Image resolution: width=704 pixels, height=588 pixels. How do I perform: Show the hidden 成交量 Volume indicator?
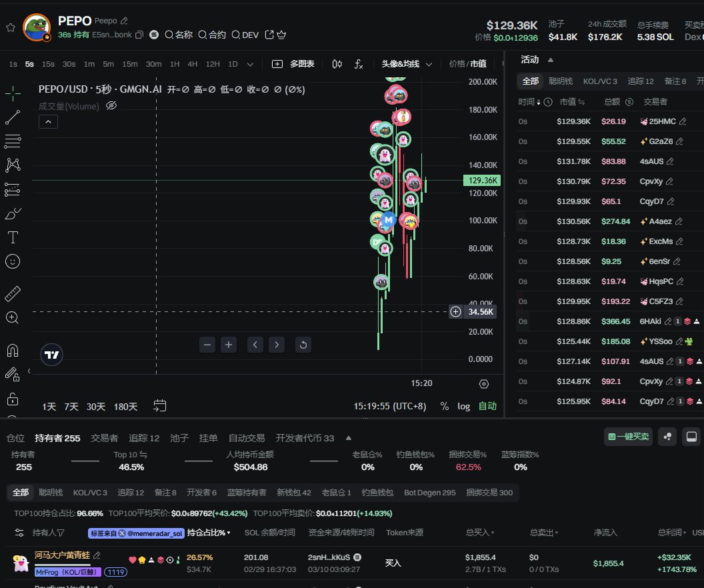pyautogui.click(x=111, y=105)
